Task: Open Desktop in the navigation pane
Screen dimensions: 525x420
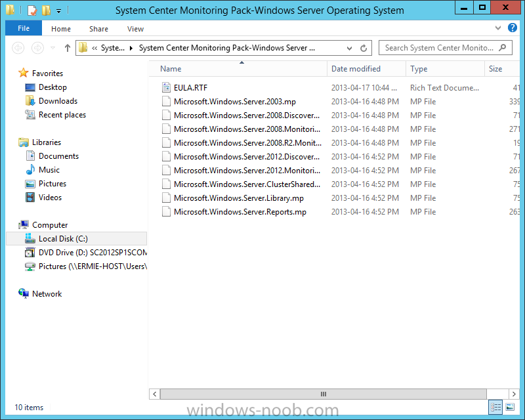Action: tap(46, 87)
